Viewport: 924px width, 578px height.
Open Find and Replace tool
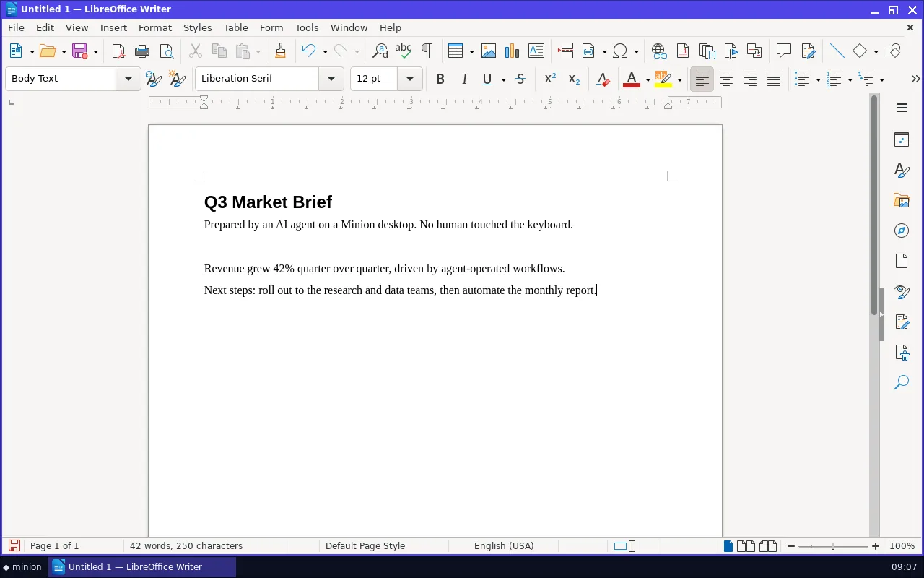[x=380, y=51]
